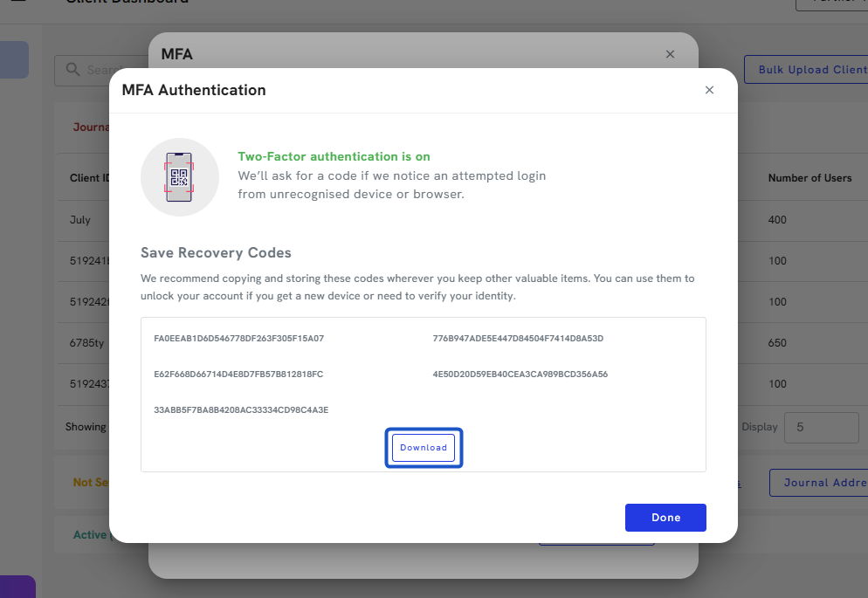Click the QR code phone icon

(179, 177)
